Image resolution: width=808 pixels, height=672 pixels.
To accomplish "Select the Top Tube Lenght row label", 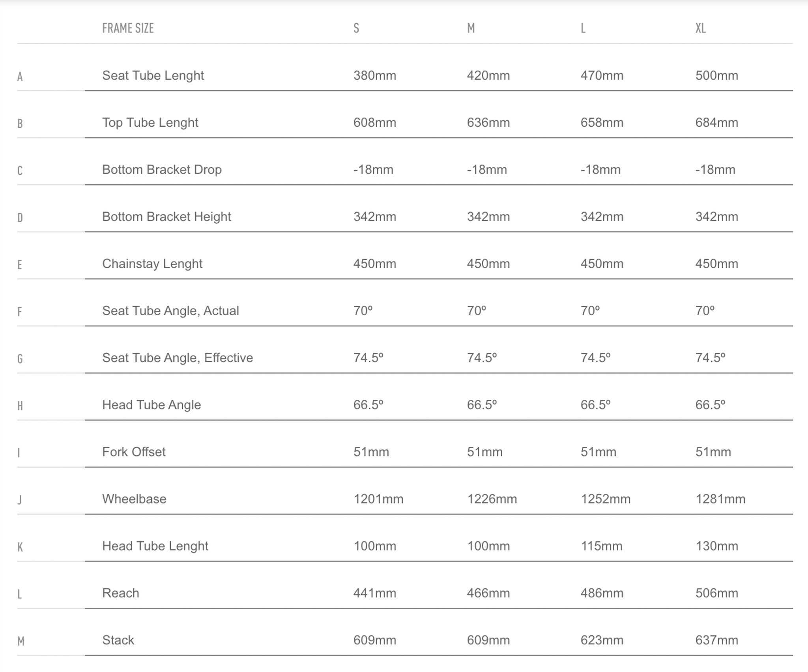I will click(x=150, y=122).
